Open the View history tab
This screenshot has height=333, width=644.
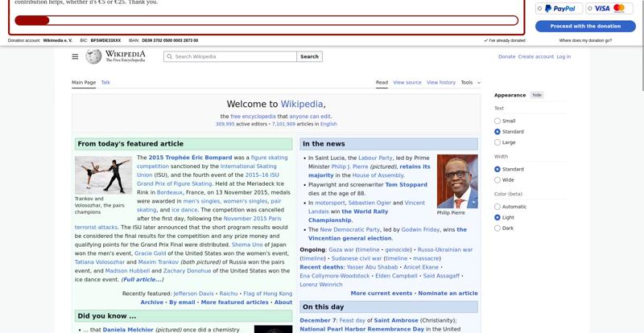(440, 82)
